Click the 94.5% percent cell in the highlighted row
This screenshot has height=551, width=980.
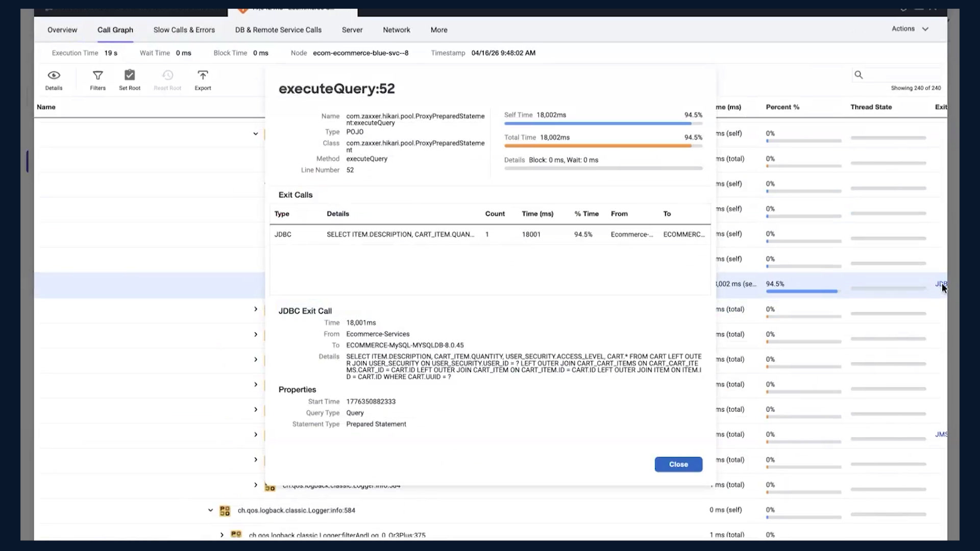(x=775, y=284)
